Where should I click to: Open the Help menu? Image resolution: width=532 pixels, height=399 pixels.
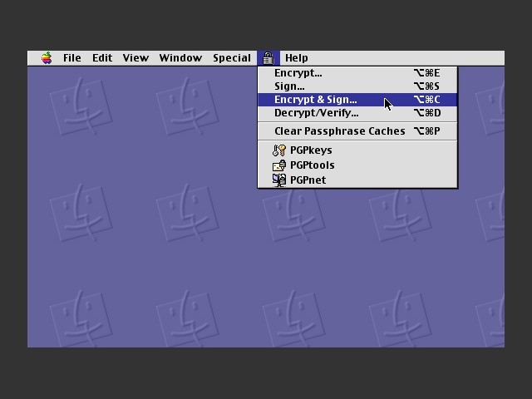click(297, 58)
